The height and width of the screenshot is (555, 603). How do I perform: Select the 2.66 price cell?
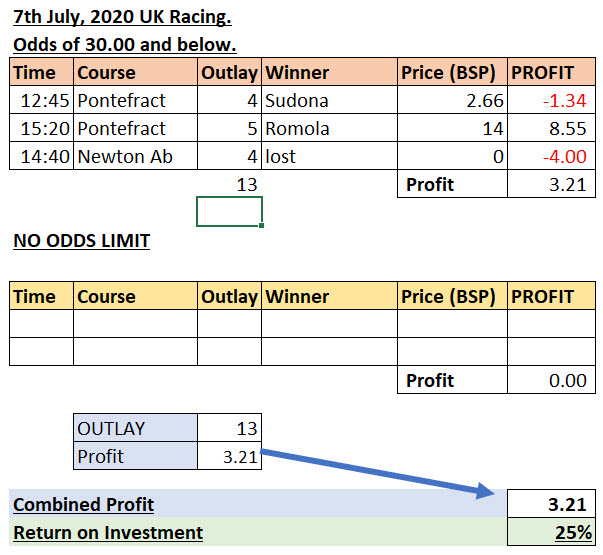click(452, 101)
